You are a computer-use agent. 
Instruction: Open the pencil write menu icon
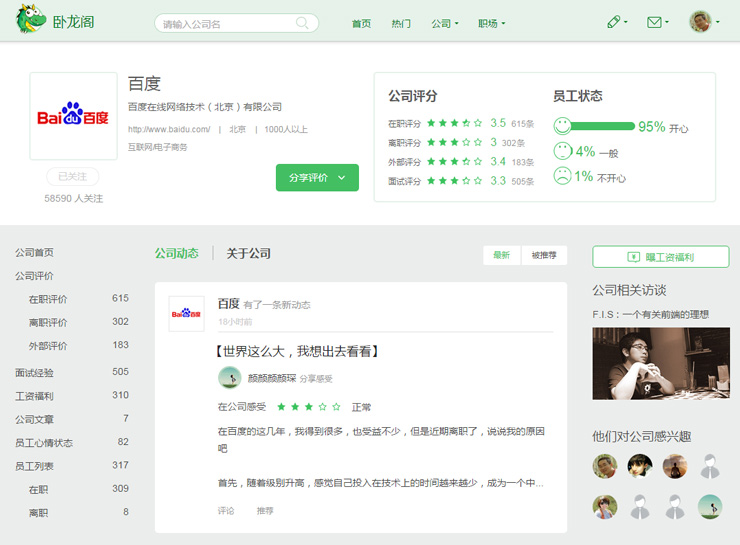(x=614, y=22)
